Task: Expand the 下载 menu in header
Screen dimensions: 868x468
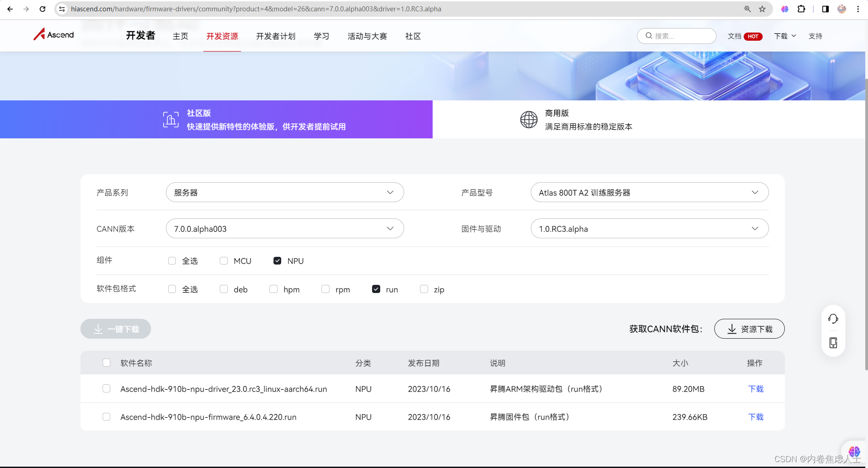Action: pyautogui.click(x=785, y=36)
